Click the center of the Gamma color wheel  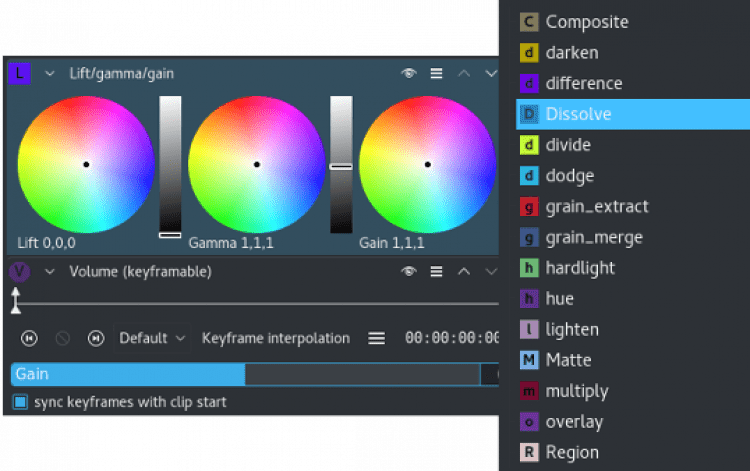pos(257,164)
